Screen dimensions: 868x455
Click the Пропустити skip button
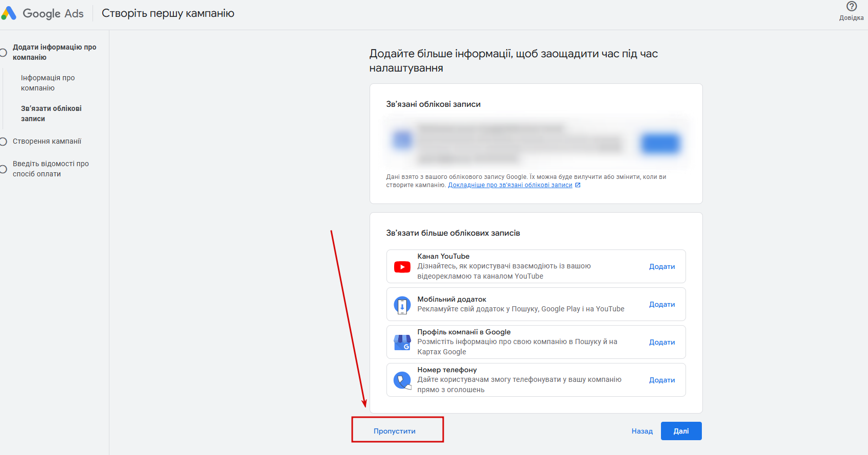click(x=395, y=431)
